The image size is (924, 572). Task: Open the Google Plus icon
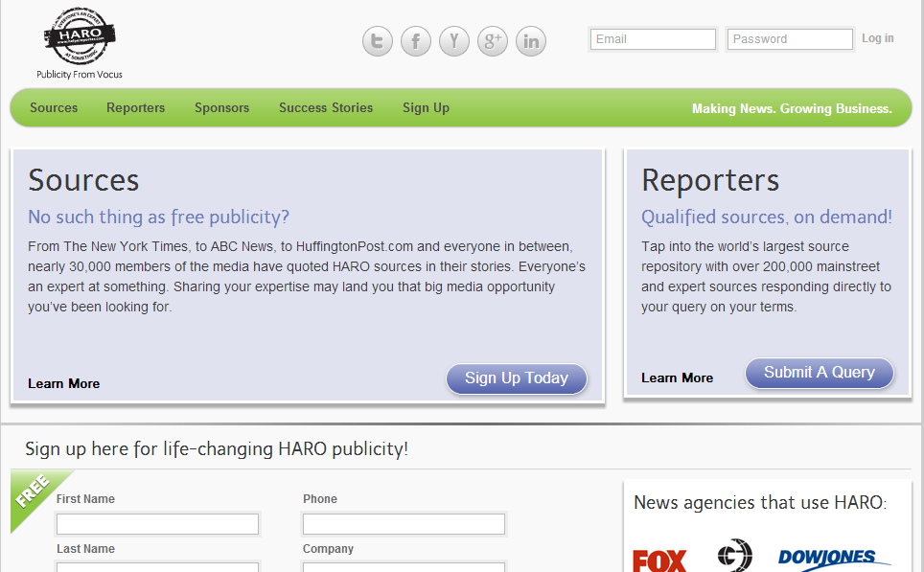(x=492, y=41)
